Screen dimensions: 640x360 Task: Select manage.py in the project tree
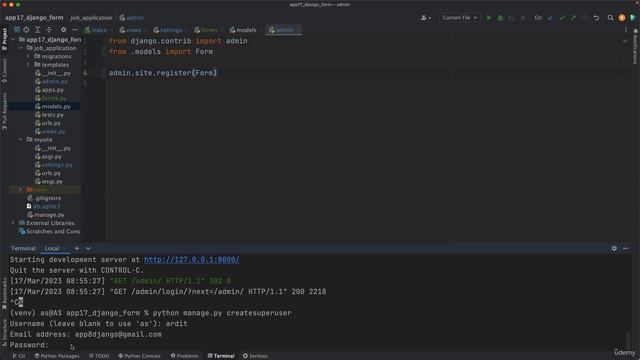point(49,215)
